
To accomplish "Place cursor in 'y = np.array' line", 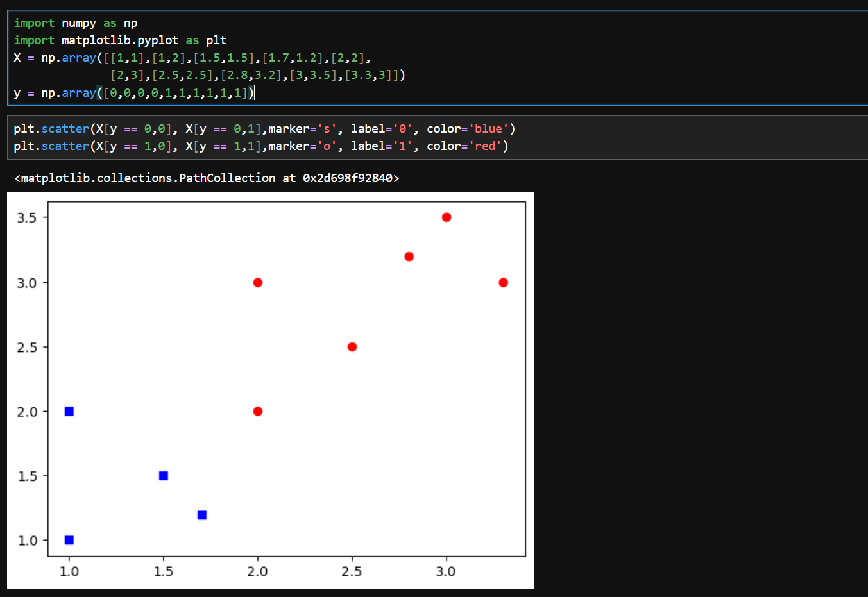I will tap(134, 93).
